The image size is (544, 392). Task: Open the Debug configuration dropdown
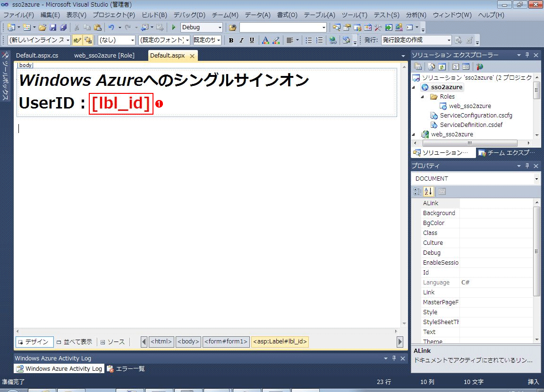pyautogui.click(x=220, y=27)
